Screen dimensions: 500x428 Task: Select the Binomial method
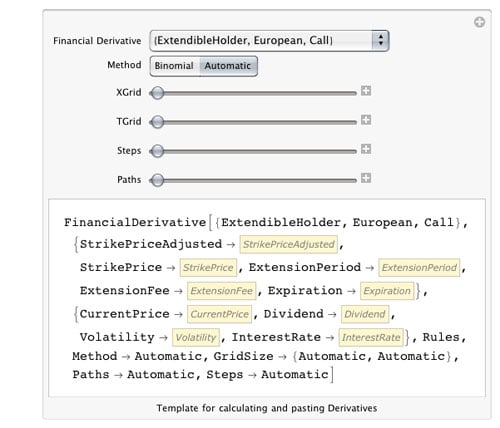(174, 66)
